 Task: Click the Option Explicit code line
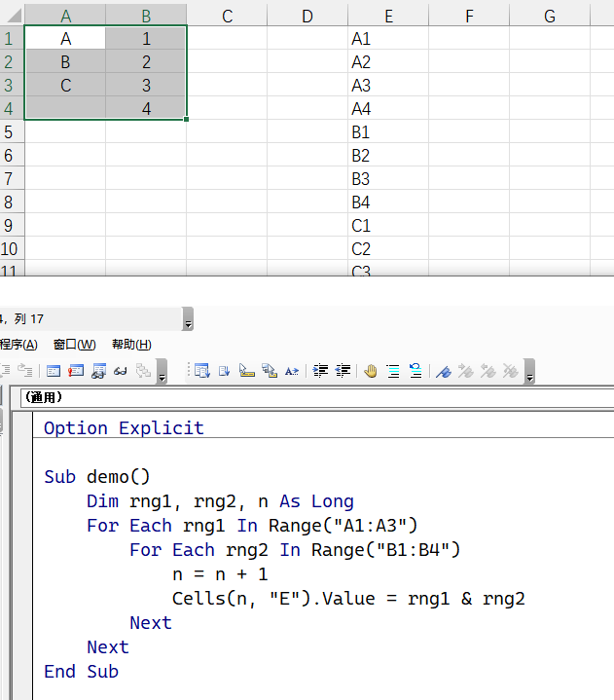tap(124, 428)
